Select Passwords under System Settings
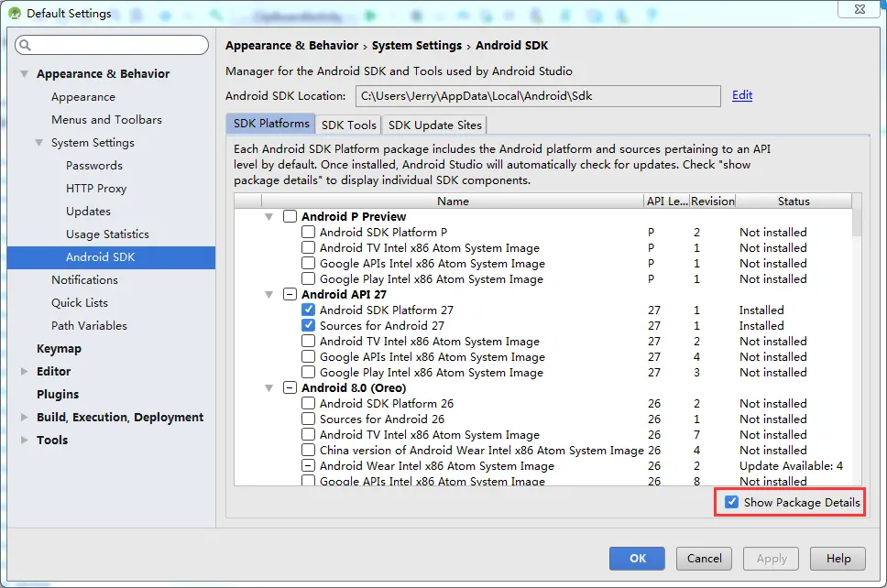887x588 pixels. (93, 166)
